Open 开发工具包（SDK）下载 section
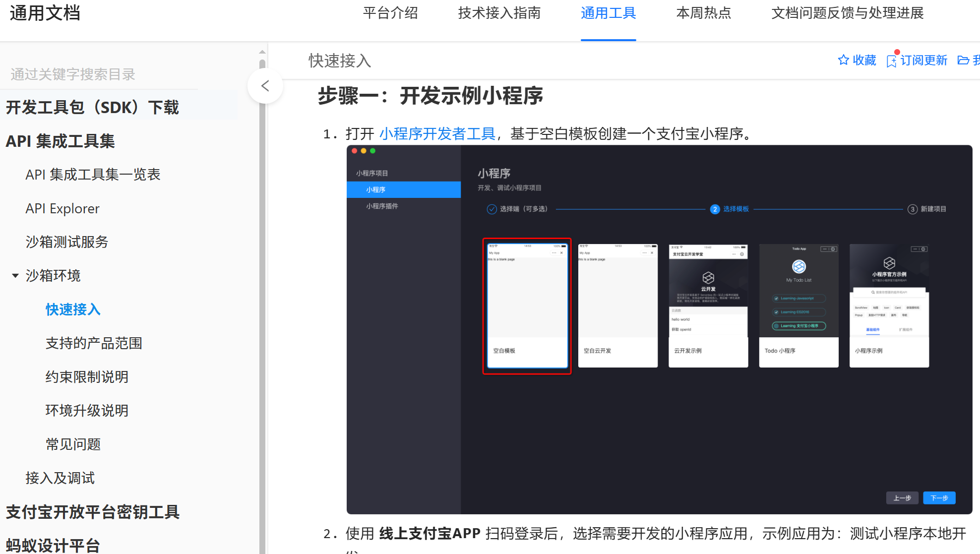The height and width of the screenshot is (554, 980). coord(92,107)
